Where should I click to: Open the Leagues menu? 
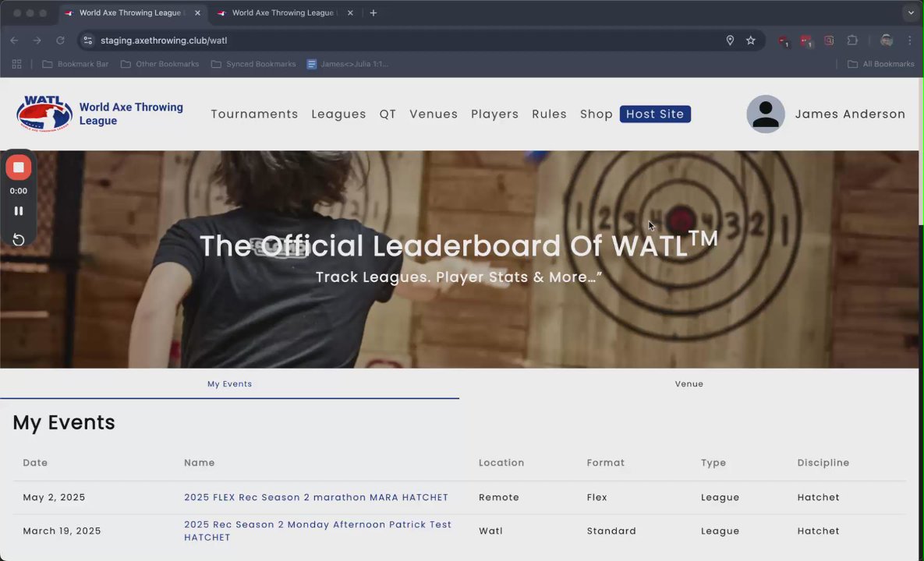339,115
